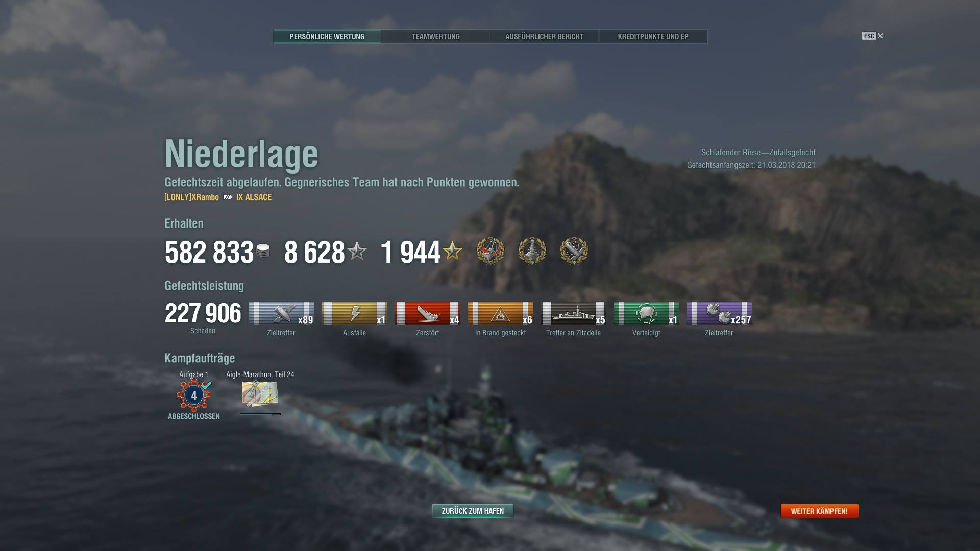Click the third achievement medal
980x551 pixels.
pos(574,251)
